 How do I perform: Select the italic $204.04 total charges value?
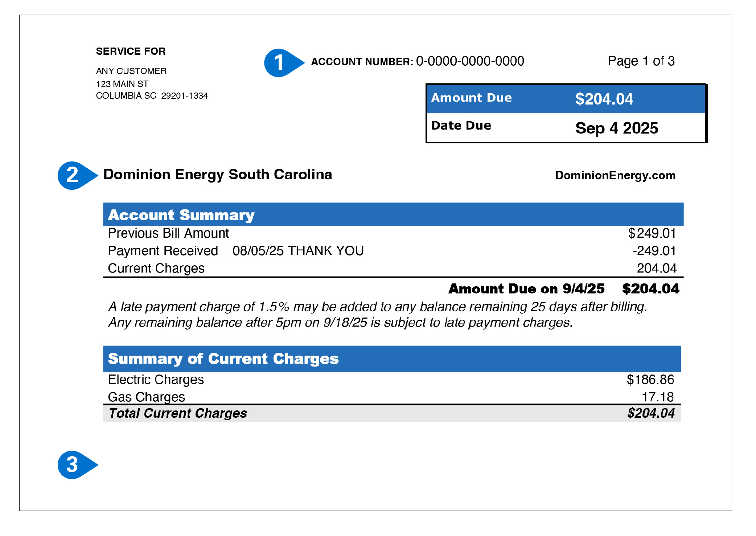pos(651,413)
